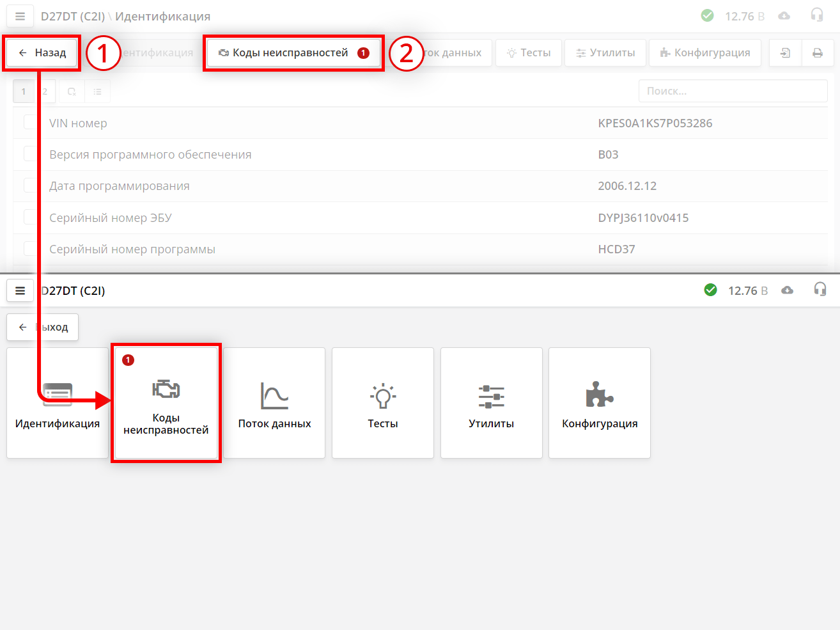Click the export icon next to Конфигурация
840x630 pixels.
tap(785, 53)
